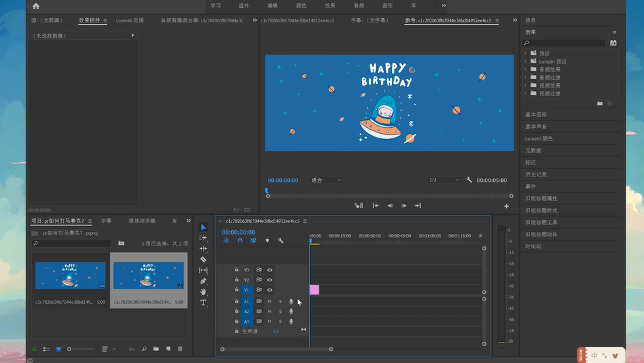Screen dimensions: 644x363
Task: Select the Type tool
Action: point(203,302)
